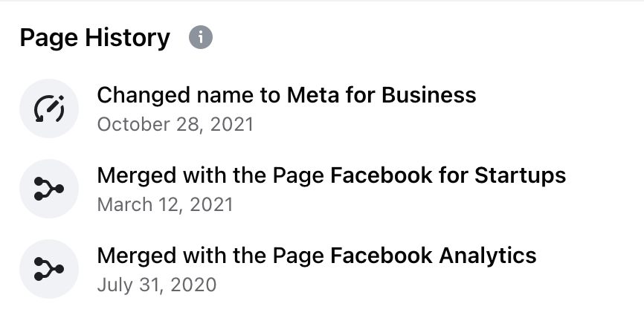
Task: Click the March 12, 2021 date
Action: pos(164,204)
